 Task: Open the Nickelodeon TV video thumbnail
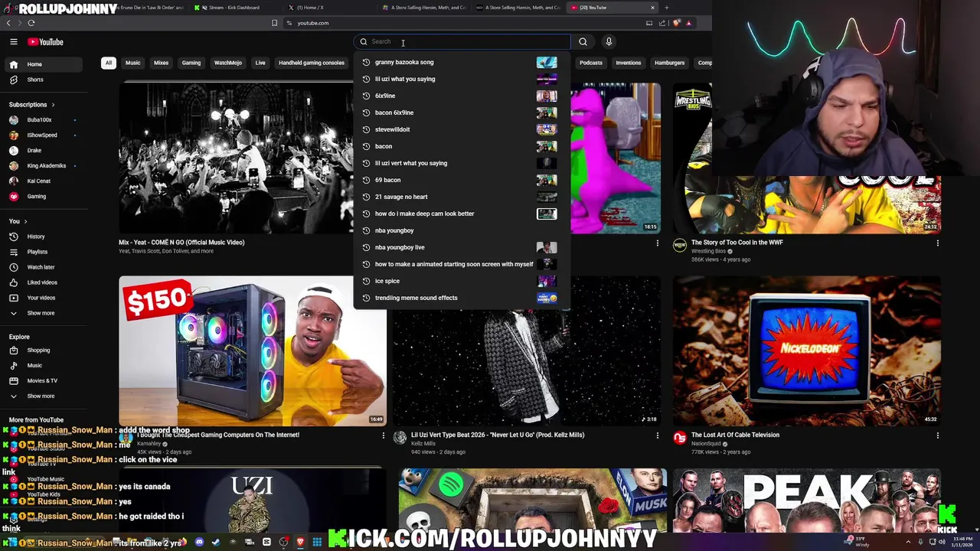(x=807, y=350)
